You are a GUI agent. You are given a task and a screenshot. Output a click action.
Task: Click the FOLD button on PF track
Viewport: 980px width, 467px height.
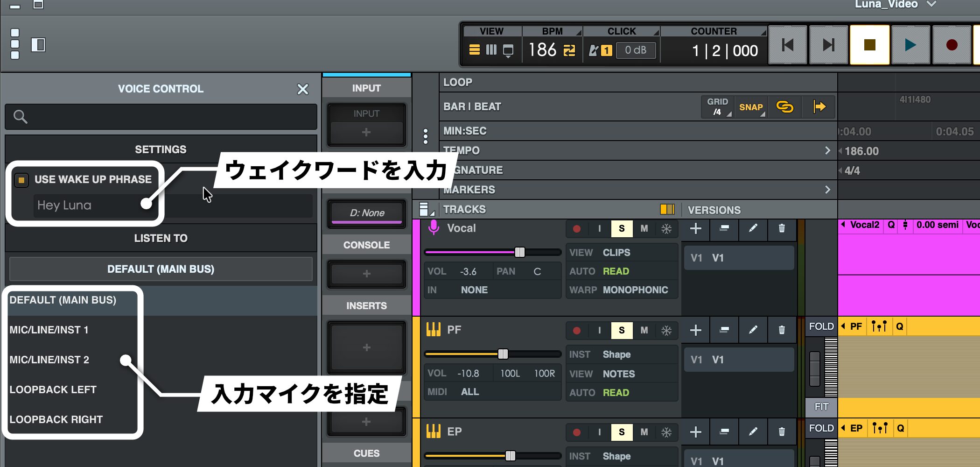(821, 326)
